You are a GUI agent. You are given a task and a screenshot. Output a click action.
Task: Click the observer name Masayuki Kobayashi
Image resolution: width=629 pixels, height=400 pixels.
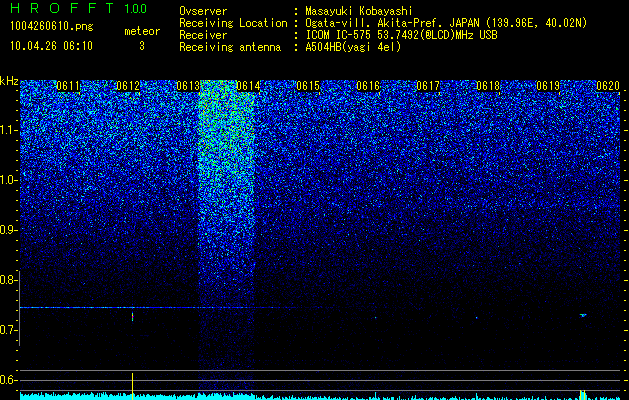359,11
